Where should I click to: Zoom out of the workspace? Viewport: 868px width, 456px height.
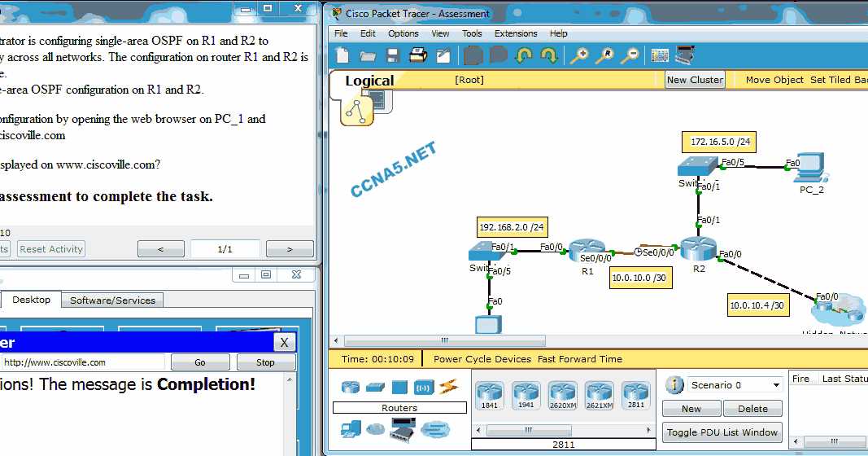pyautogui.click(x=630, y=55)
